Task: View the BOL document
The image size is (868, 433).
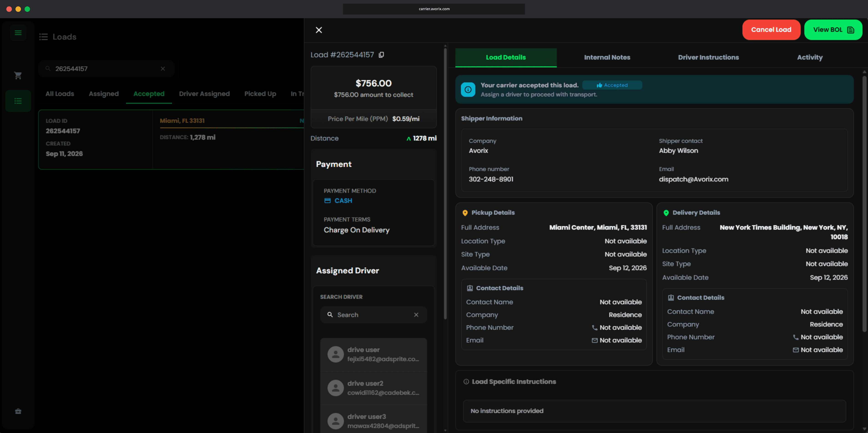Action: coord(833,30)
